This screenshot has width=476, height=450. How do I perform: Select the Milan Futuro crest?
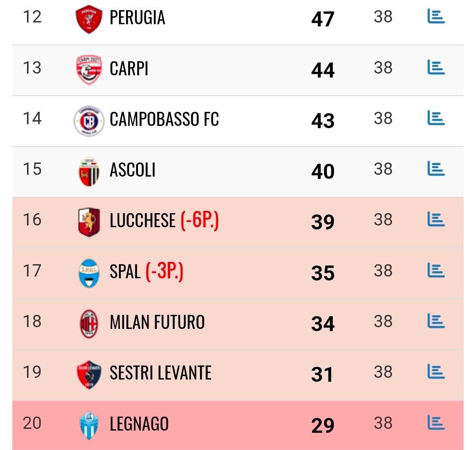[89, 324]
